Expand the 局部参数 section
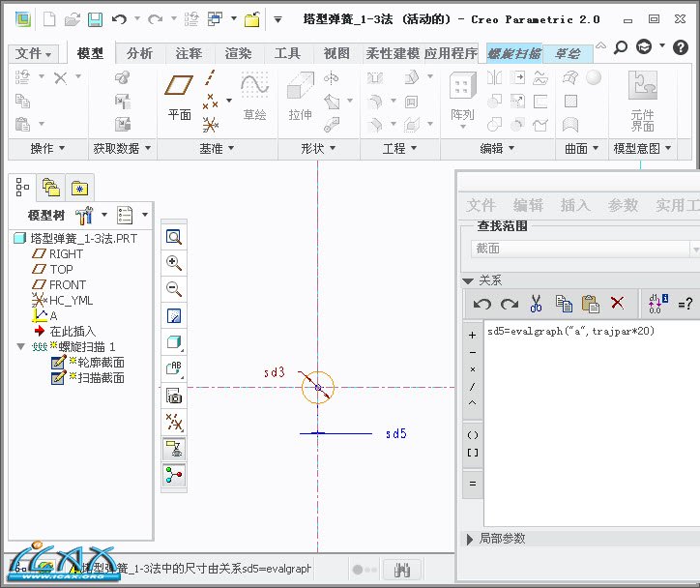The width and height of the screenshot is (700, 588). pos(470,539)
